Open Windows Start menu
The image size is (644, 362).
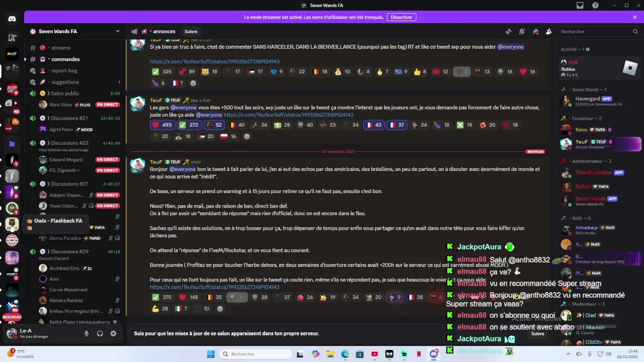[211, 354]
